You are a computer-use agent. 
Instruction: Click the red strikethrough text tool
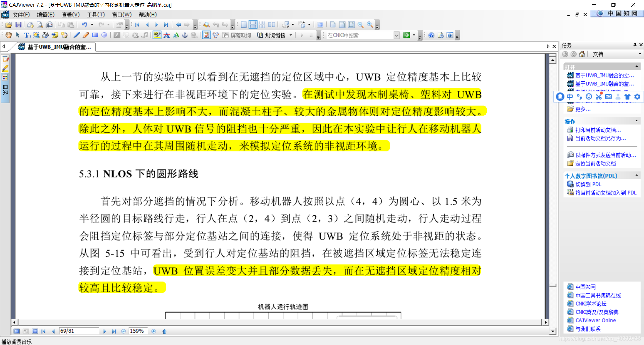[167, 35]
